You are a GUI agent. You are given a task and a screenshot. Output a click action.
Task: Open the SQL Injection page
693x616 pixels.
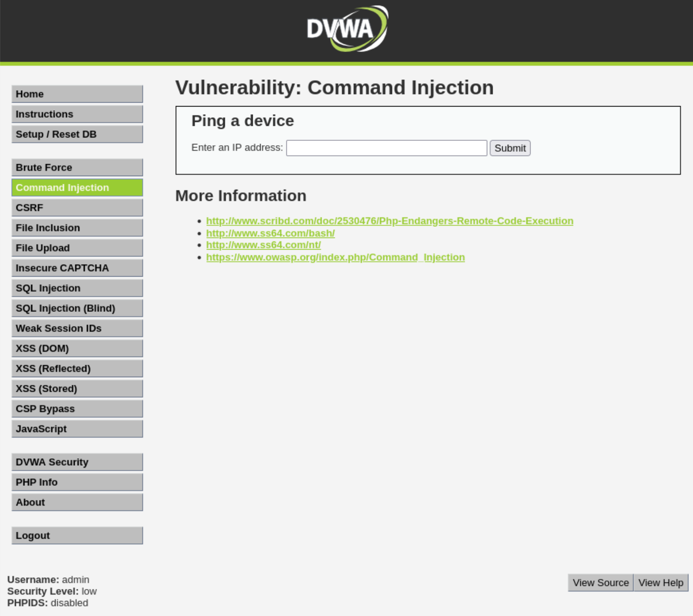click(x=77, y=288)
